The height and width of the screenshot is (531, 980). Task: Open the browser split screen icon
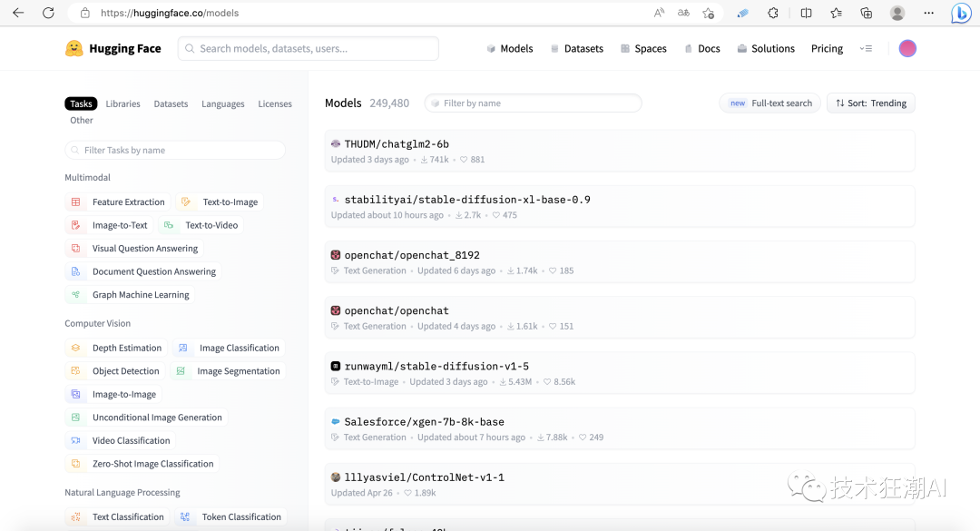point(806,13)
